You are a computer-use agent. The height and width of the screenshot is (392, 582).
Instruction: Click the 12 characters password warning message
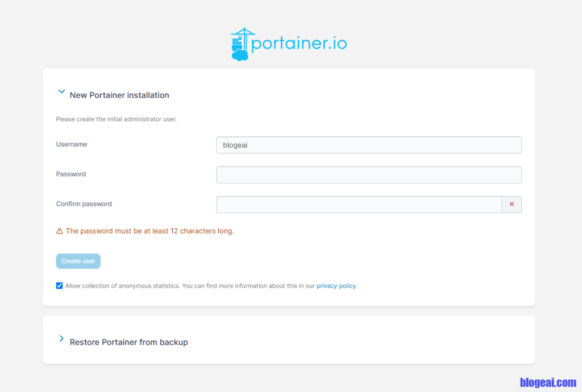tap(149, 231)
